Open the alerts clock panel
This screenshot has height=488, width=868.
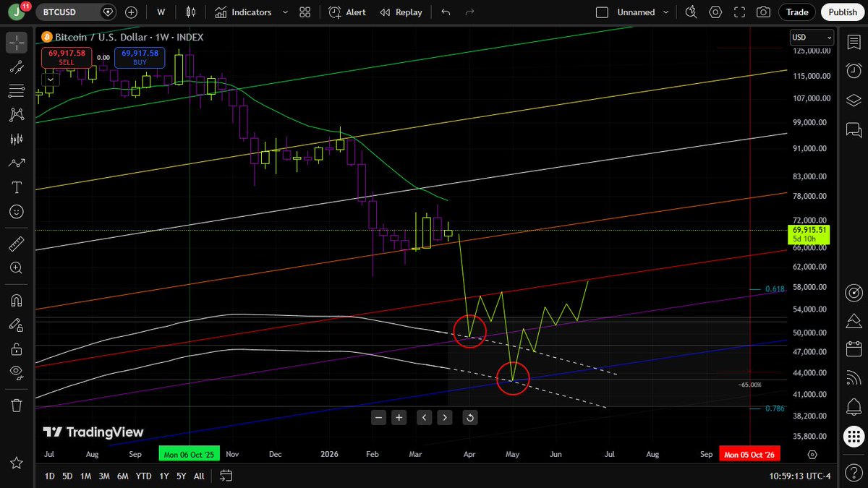tap(854, 71)
